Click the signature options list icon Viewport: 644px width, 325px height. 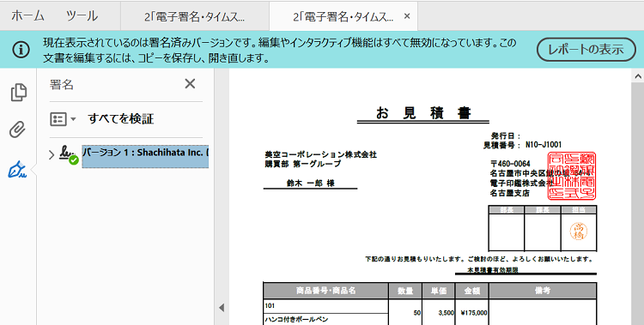click(58, 119)
